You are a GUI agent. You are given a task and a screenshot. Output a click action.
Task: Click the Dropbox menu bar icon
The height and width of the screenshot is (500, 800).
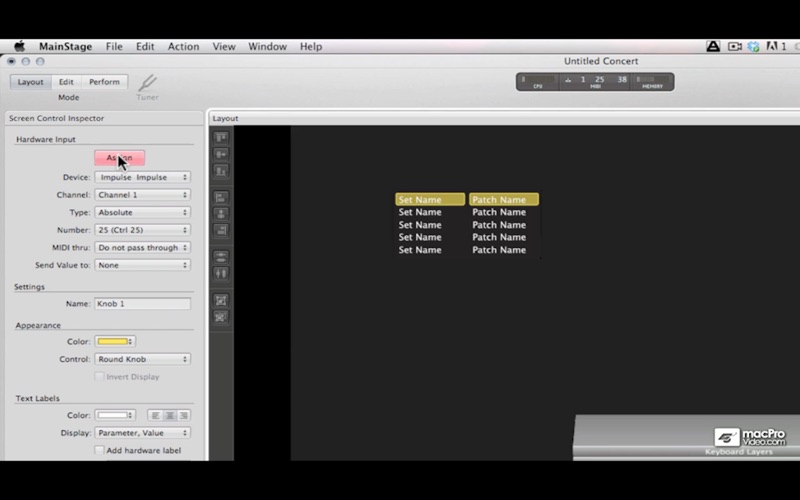(754, 46)
